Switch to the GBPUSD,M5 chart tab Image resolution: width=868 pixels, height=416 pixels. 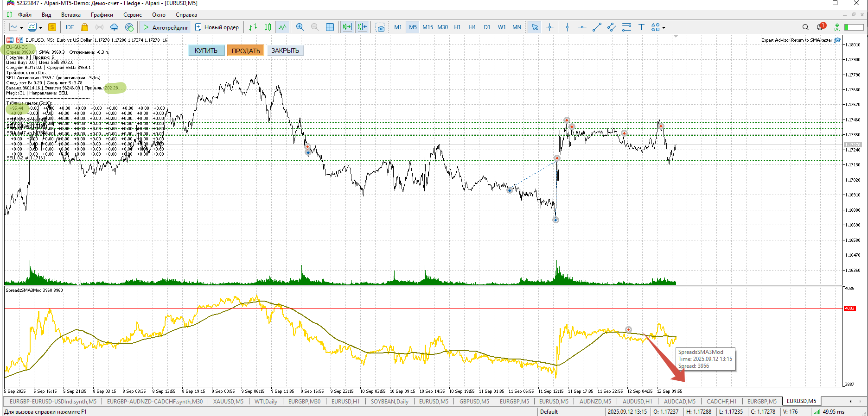tap(474, 401)
